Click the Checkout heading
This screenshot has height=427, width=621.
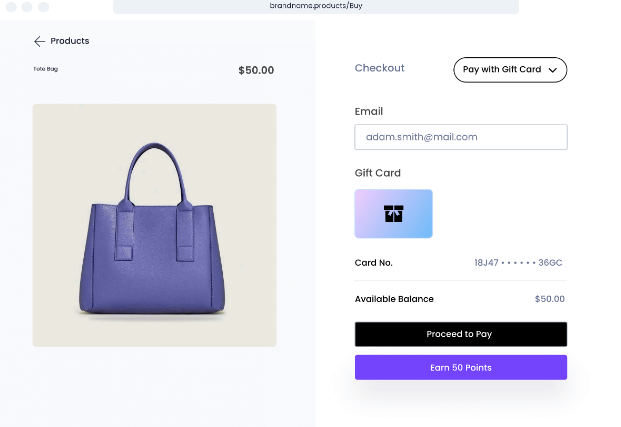click(x=379, y=68)
